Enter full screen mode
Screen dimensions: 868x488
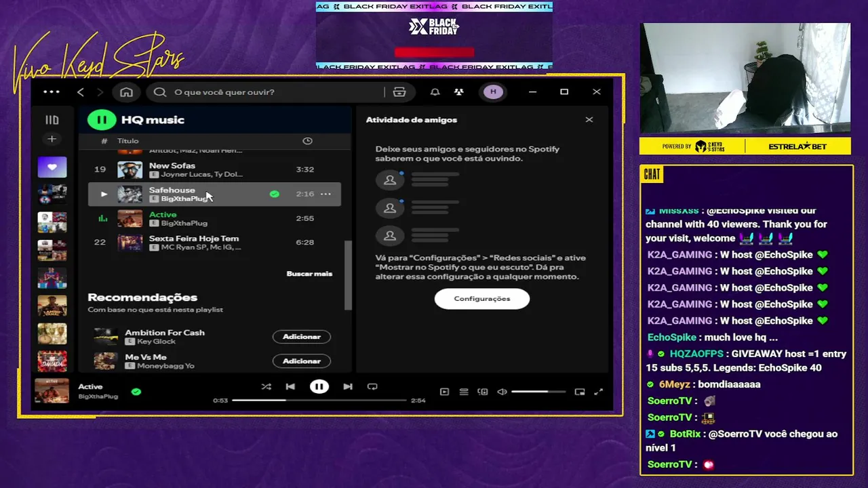599,392
